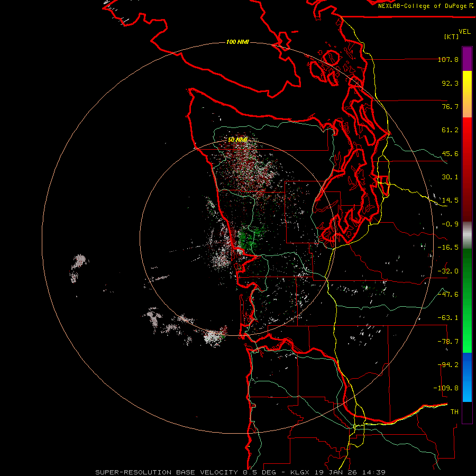
Task: Click the -0.9 legend value
Action: [x=450, y=224]
